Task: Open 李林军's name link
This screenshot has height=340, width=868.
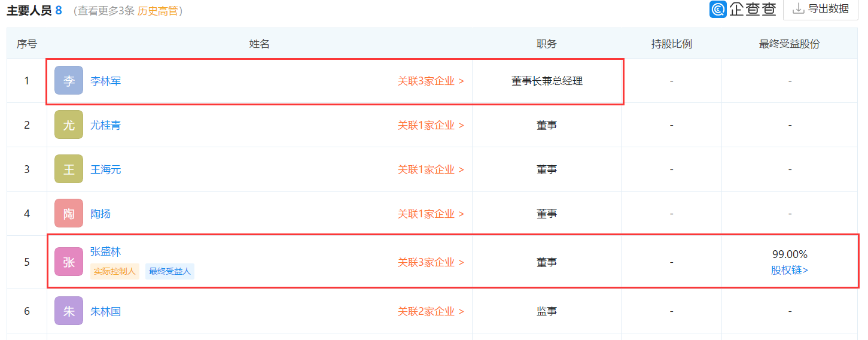Action: pos(106,81)
